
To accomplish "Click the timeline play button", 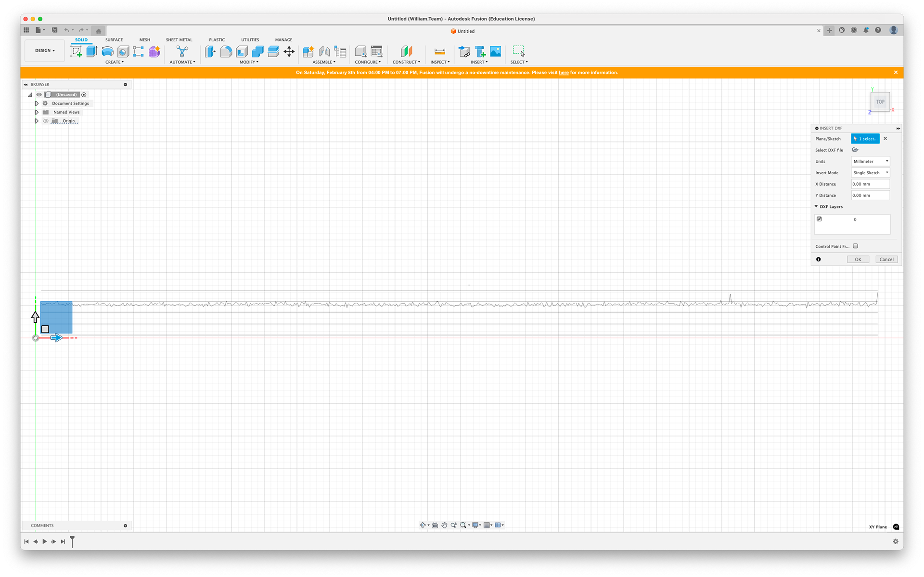I will pyautogui.click(x=45, y=541).
